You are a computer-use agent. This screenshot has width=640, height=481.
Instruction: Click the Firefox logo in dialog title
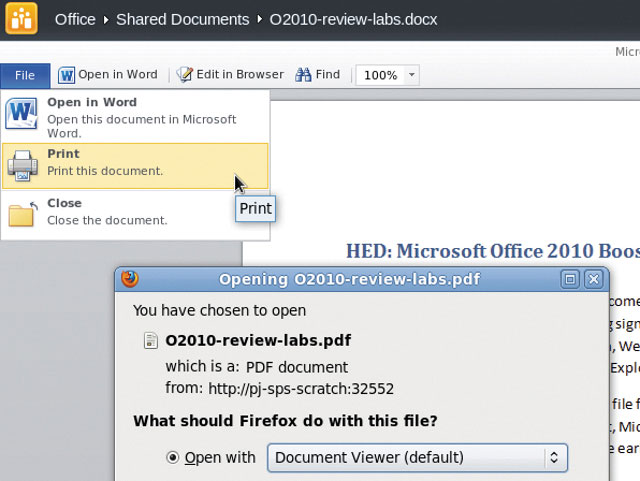pos(130,279)
